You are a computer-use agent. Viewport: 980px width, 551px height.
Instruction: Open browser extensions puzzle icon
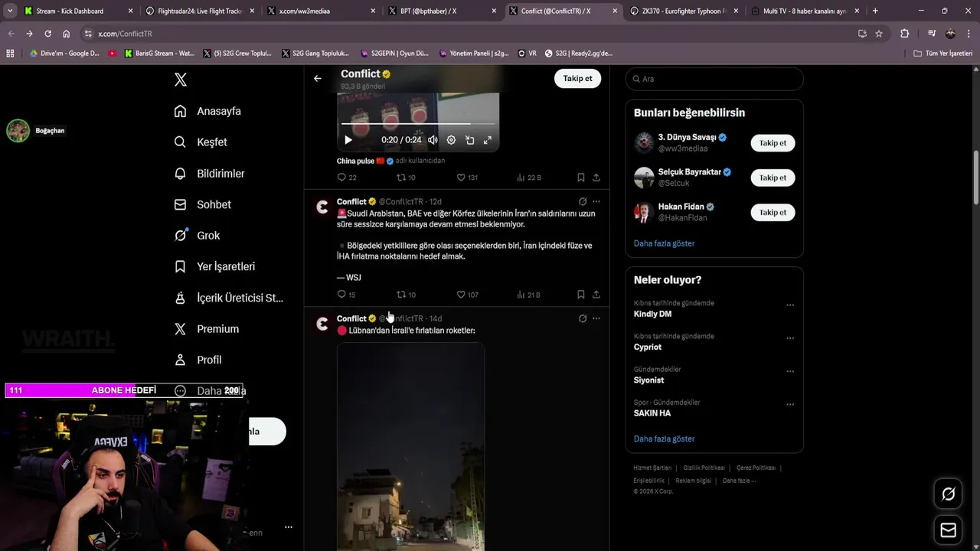tap(904, 34)
